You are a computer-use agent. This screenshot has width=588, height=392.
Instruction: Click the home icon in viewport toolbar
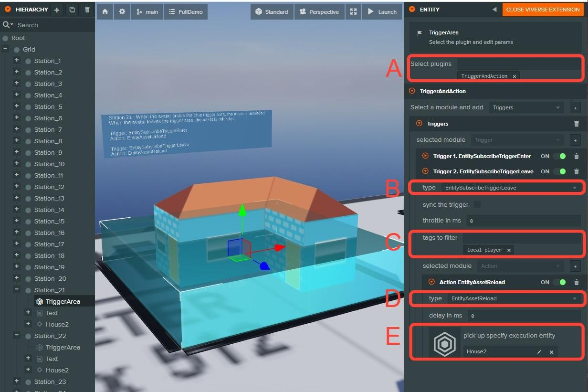[x=105, y=12]
